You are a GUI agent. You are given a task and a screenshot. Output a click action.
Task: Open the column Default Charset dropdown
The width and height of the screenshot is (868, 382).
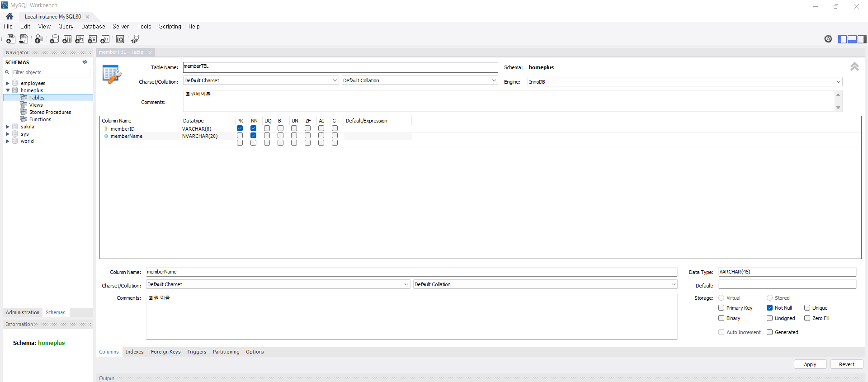[278, 284]
